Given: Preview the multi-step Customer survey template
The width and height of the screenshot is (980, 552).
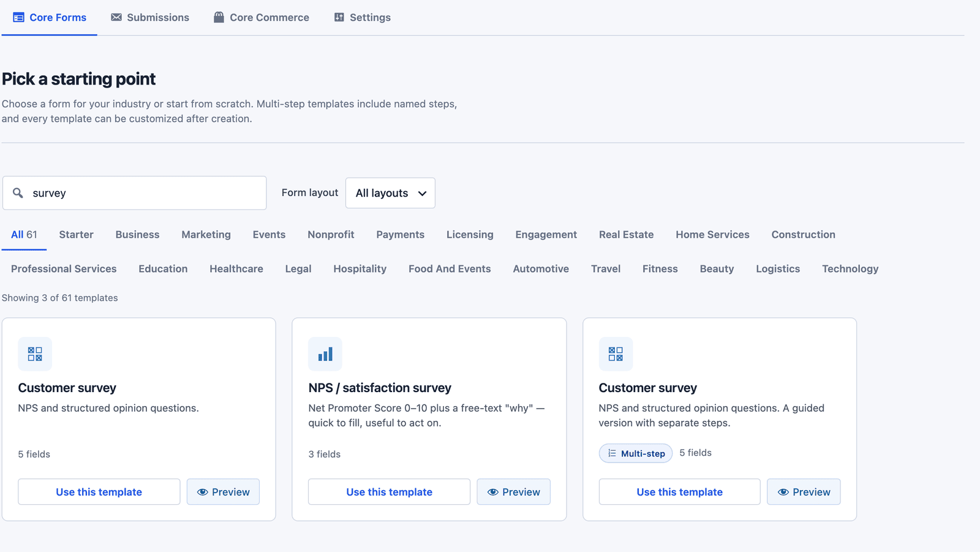Looking at the screenshot, I should pyautogui.click(x=804, y=492).
